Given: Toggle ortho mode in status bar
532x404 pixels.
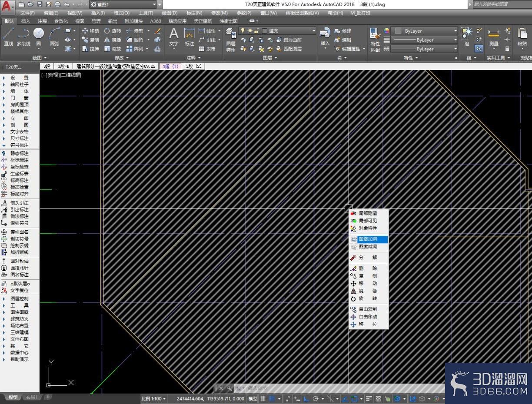Looking at the screenshot, I should [306, 399].
